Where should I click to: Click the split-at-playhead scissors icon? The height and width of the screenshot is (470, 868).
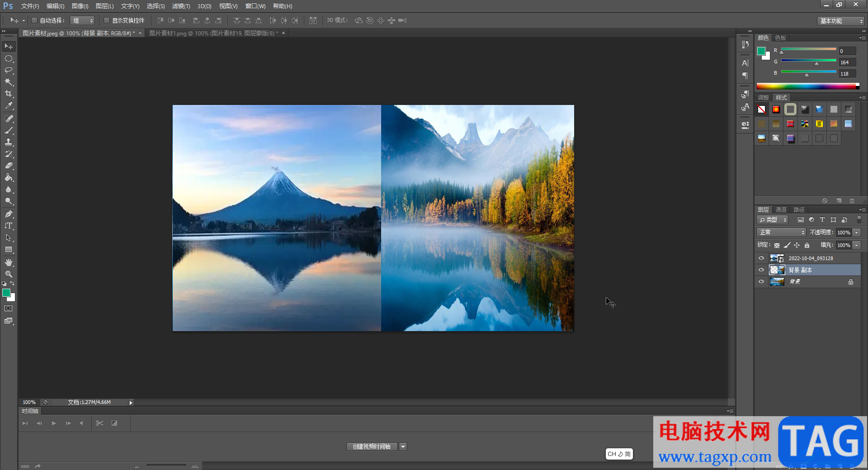pyautogui.click(x=100, y=423)
